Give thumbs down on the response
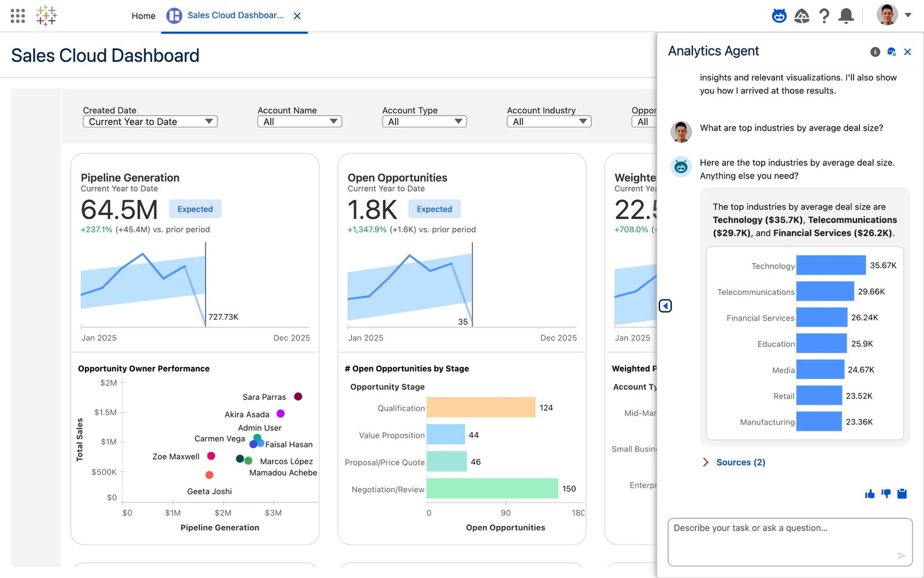 [886, 494]
